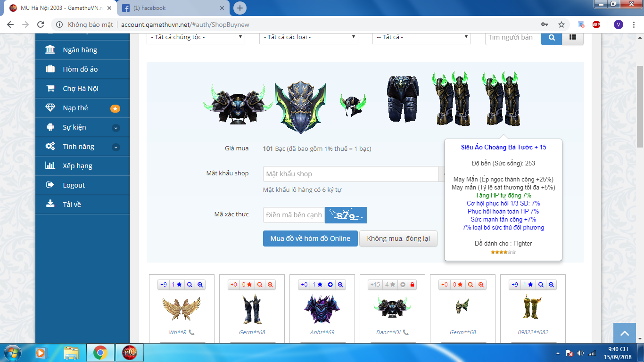Click the Tính năng gears icon
Viewport: 644px width, 362px height.
tap(50, 146)
